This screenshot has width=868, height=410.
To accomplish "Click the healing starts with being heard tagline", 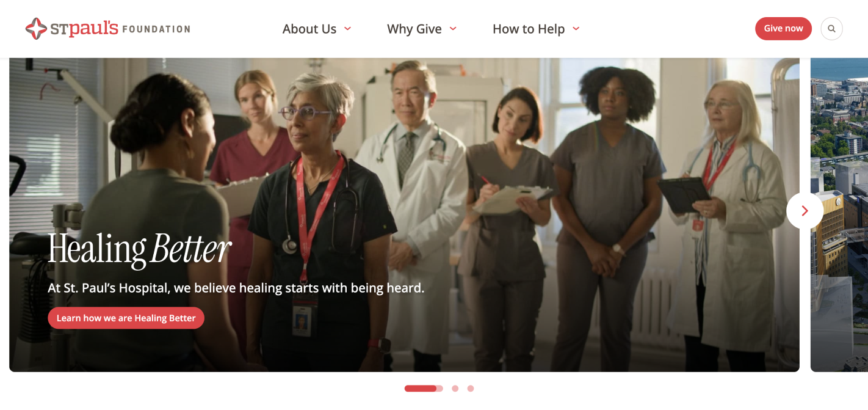I will pos(236,288).
